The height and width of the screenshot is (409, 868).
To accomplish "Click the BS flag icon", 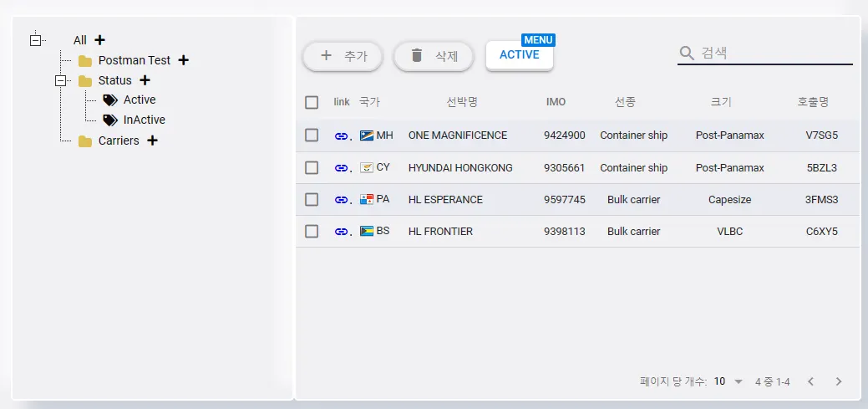I will pos(367,231).
